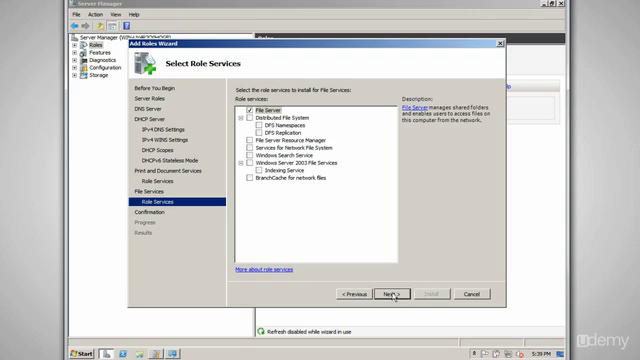Uncheck the File Server checkbox
640x360 pixels.
click(x=249, y=110)
